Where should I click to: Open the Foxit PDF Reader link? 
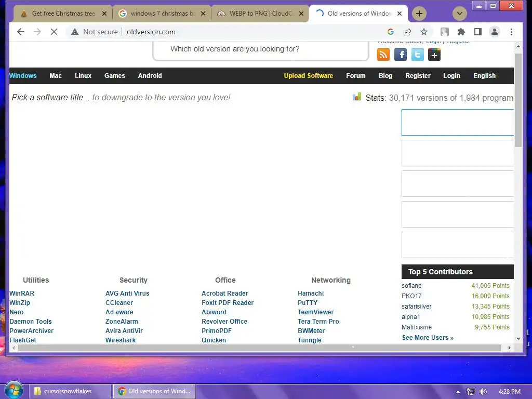pyautogui.click(x=228, y=303)
